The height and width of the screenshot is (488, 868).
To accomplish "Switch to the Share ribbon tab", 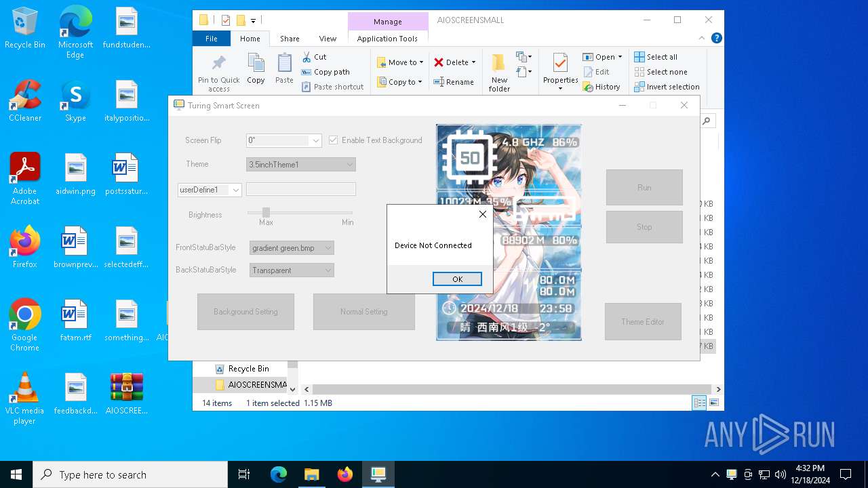I will click(290, 39).
